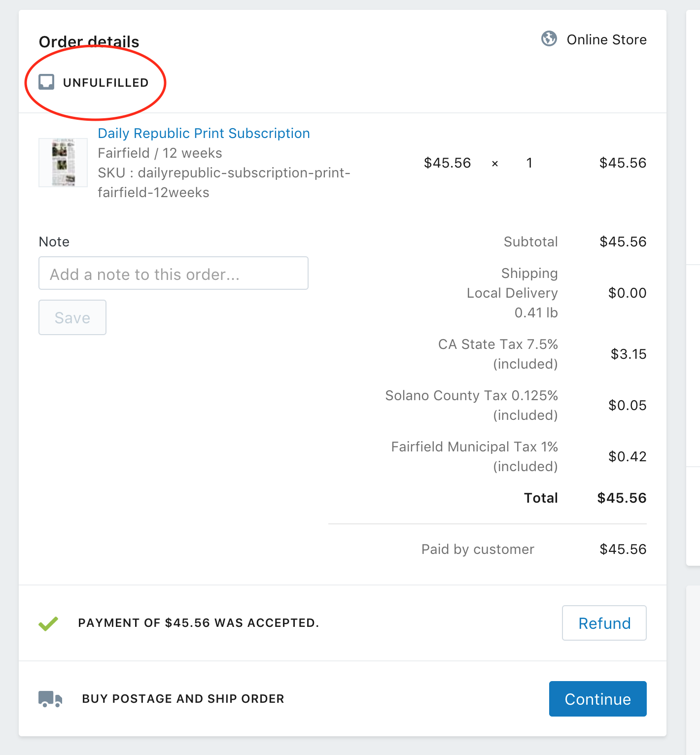700x755 pixels.
Task: Click the Local Delivery shipping label
Action: (x=512, y=293)
